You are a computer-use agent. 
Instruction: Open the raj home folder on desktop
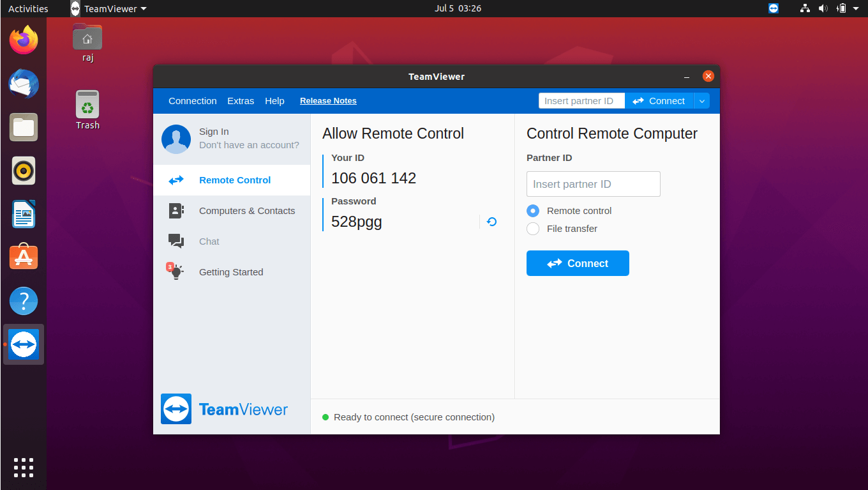coord(87,43)
